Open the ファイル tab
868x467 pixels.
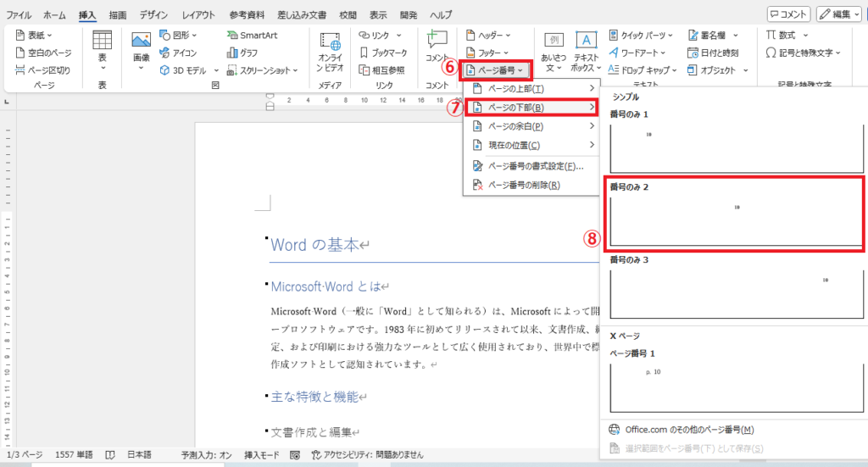(x=19, y=15)
